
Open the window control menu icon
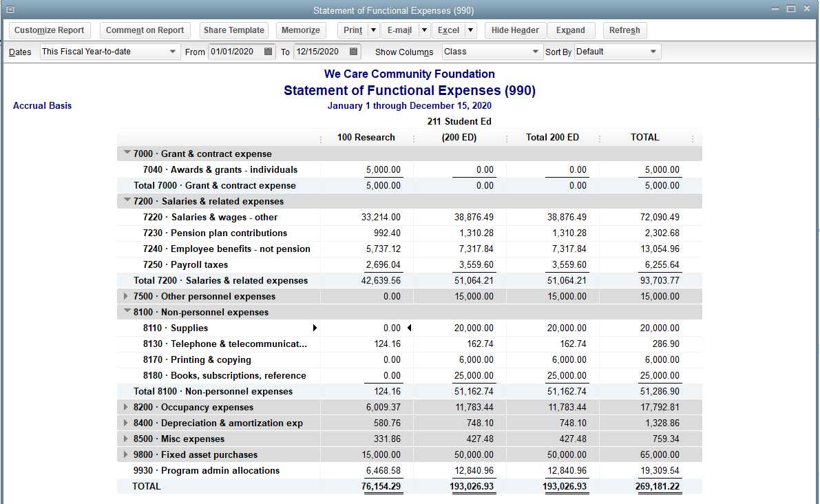coord(10,10)
